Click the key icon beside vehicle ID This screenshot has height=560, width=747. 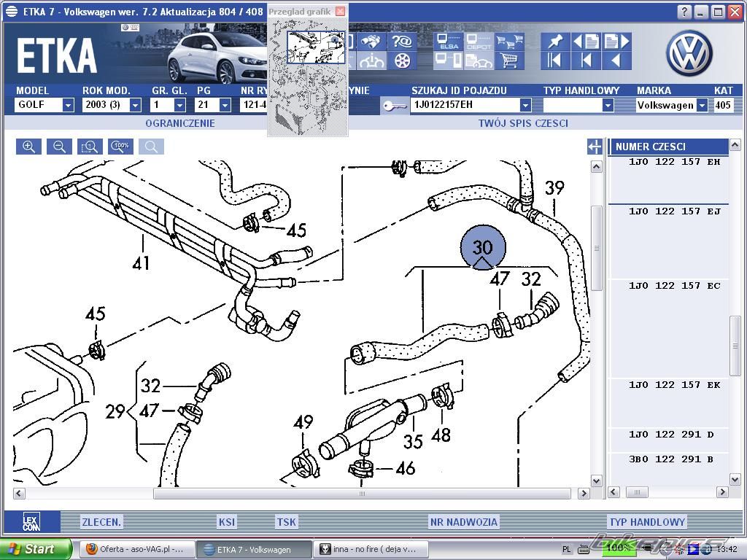click(x=395, y=105)
